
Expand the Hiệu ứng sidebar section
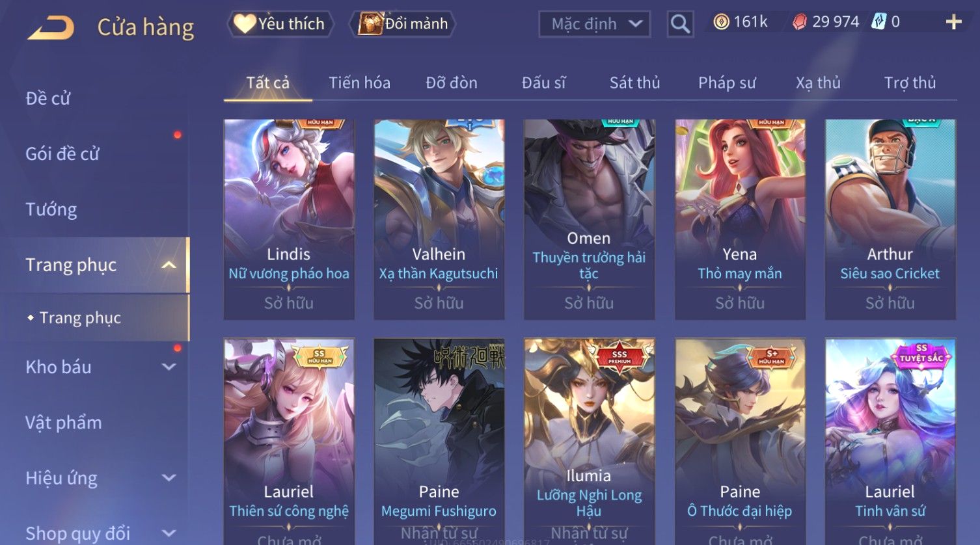click(169, 478)
